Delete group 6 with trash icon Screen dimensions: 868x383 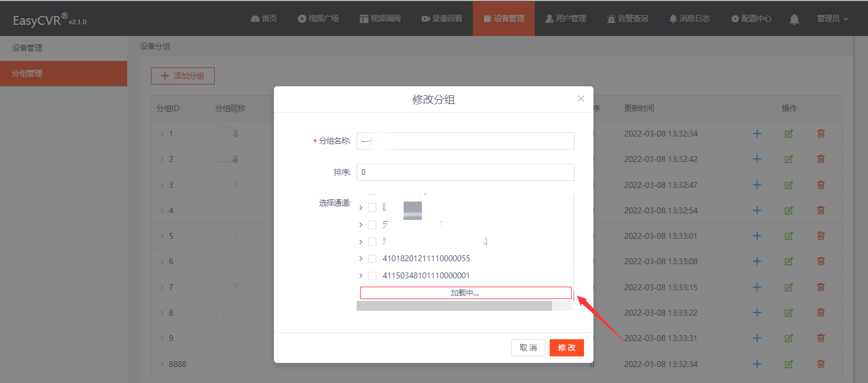[821, 261]
